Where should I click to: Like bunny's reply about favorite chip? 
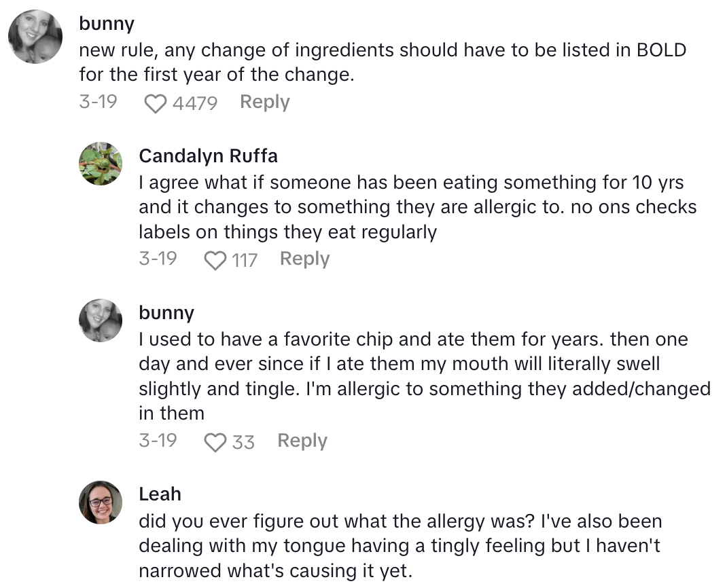[215, 442]
